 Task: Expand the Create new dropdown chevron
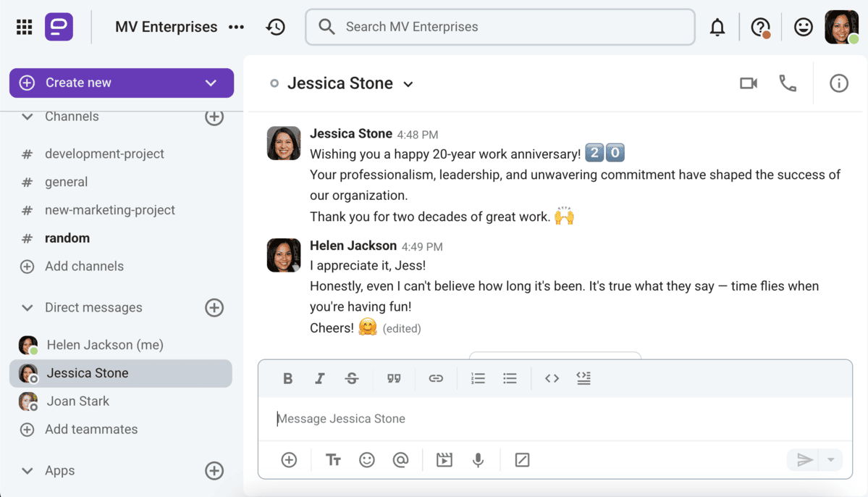click(x=211, y=83)
